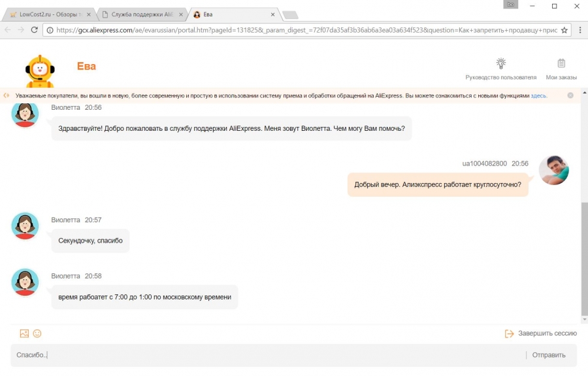The width and height of the screenshot is (588, 376).
Task: Close the Ева browser tab
Action: 272,14
